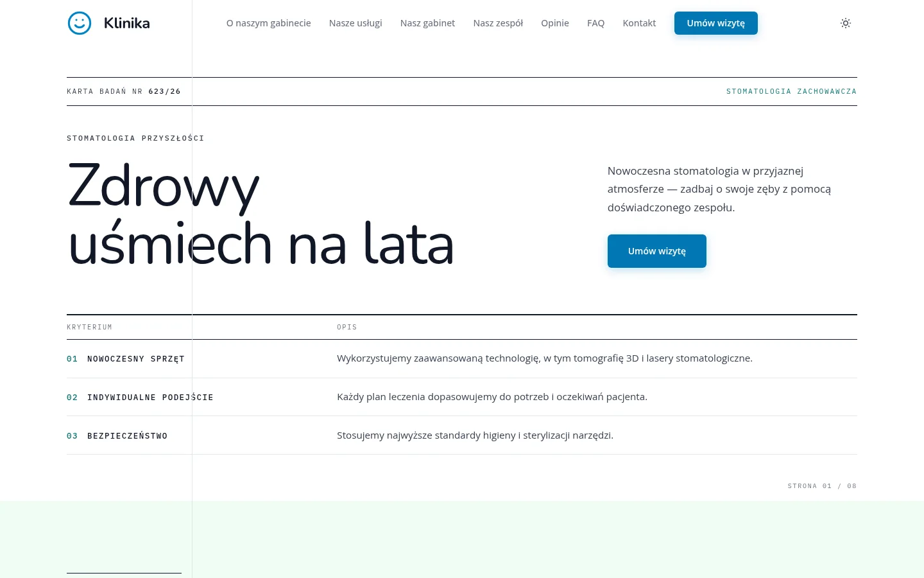Screen dimensions: 924x578
Task: Click the description about tomografię 3D
Action: [545, 358]
